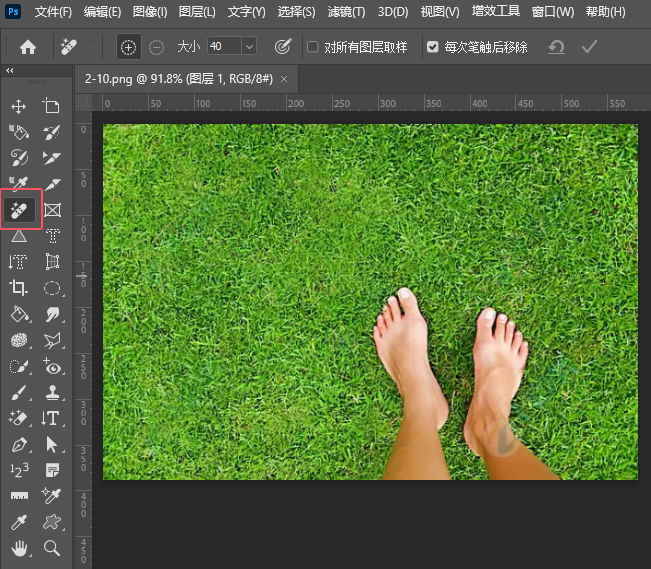Select the Crop tool
This screenshot has height=569, width=651.
[19, 287]
